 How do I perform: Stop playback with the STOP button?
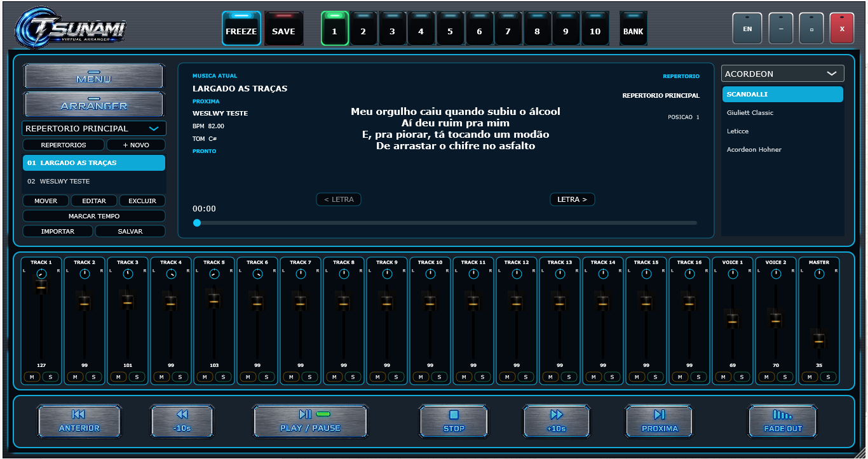coord(454,422)
